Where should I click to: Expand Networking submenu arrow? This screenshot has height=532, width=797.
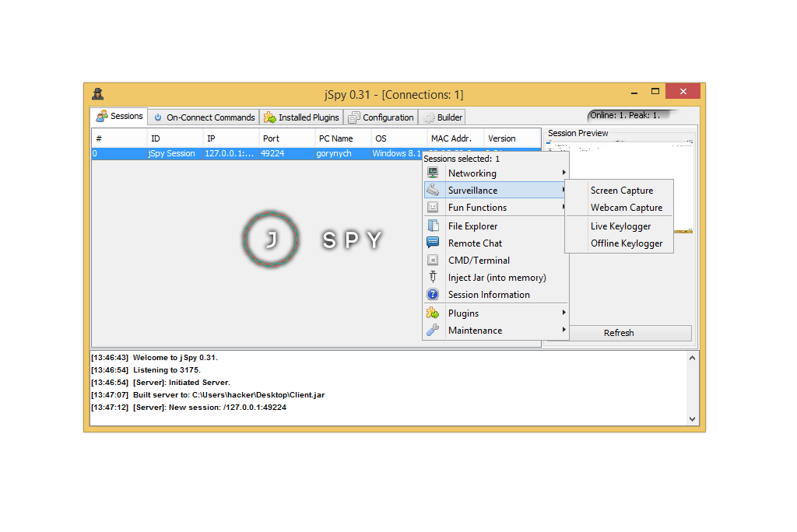click(564, 173)
